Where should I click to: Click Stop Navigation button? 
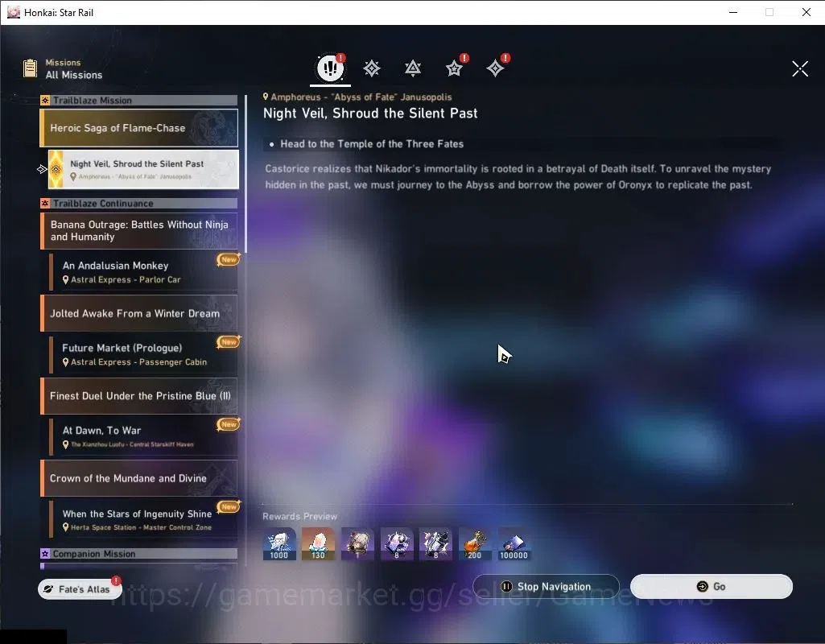click(x=547, y=587)
